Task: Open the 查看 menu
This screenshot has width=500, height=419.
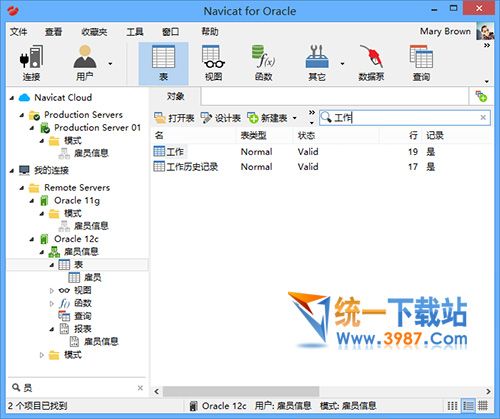Action: (54, 32)
